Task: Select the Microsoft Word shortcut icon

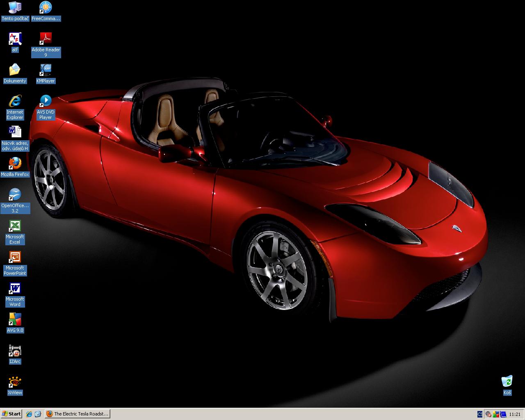Action: point(15,288)
